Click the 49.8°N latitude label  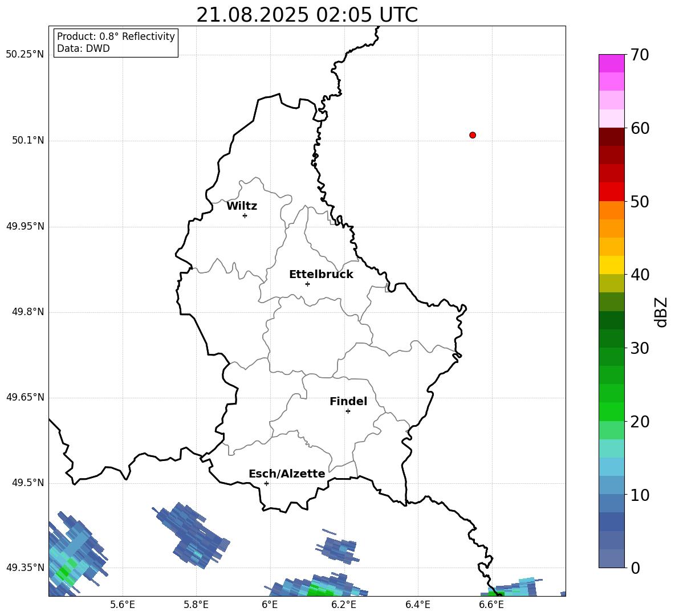(28, 312)
